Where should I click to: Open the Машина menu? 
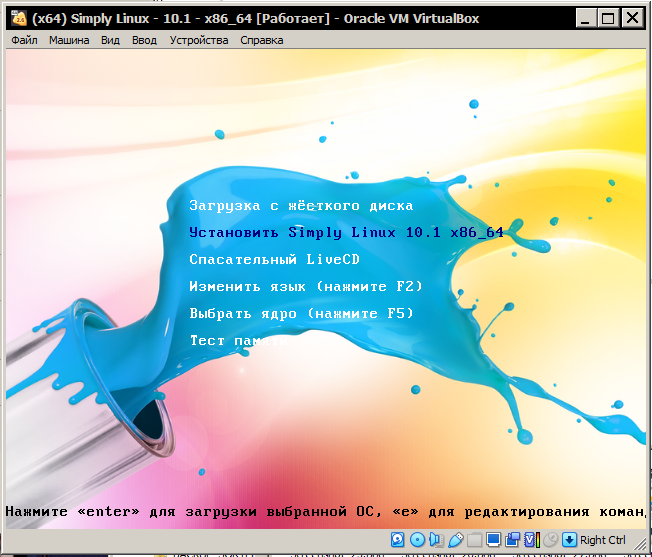(x=69, y=40)
